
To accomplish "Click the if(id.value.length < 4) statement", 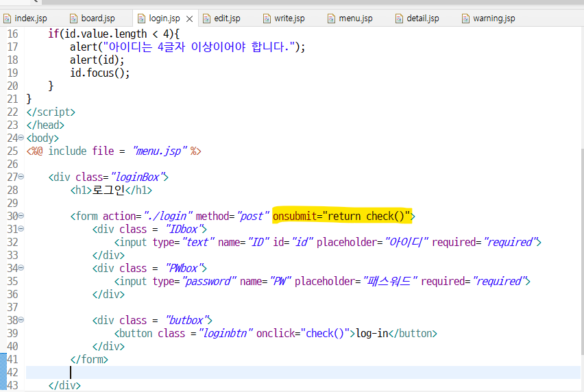I will tap(114, 34).
